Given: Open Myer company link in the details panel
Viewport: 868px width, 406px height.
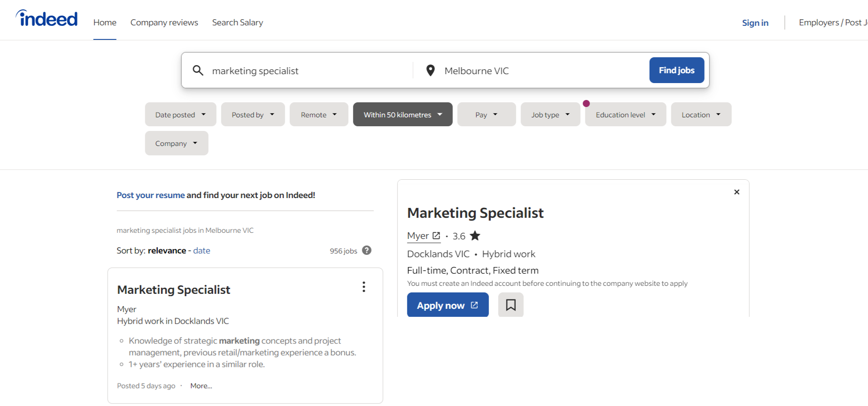Looking at the screenshot, I should click(x=424, y=236).
